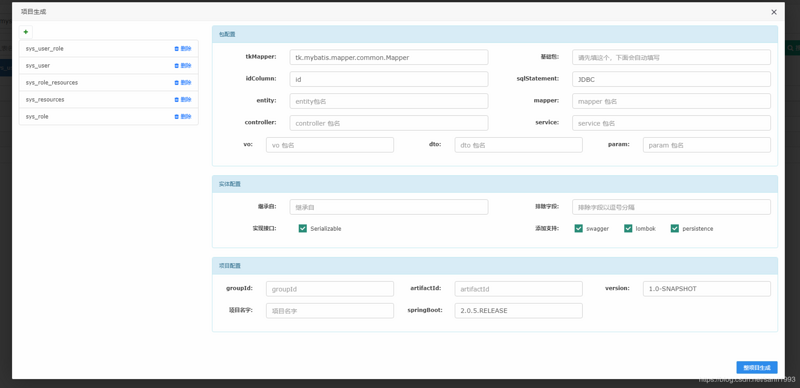The width and height of the screenshot is (800, 388).
Task: Select the sys_role_resources row
Action: click(109, 82)
